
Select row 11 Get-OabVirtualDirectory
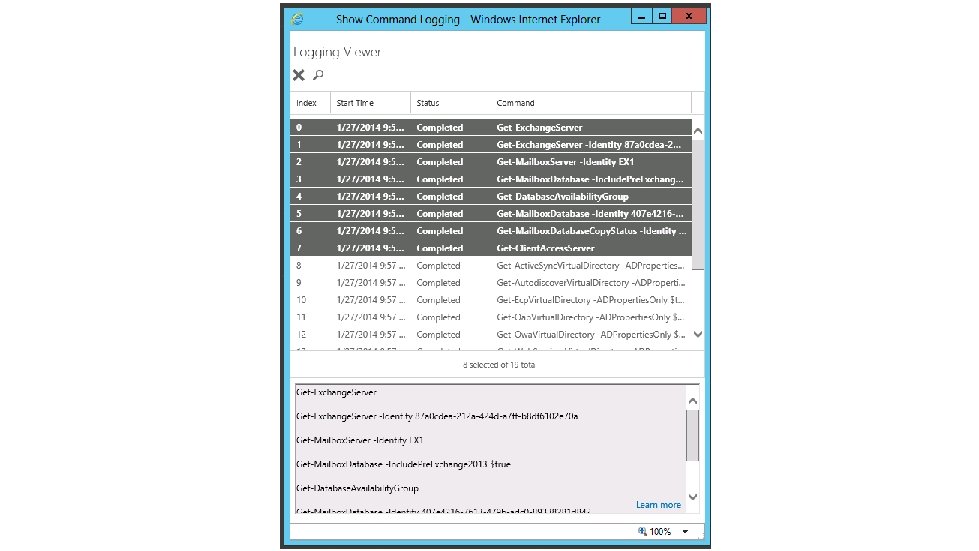click(491, 317)
